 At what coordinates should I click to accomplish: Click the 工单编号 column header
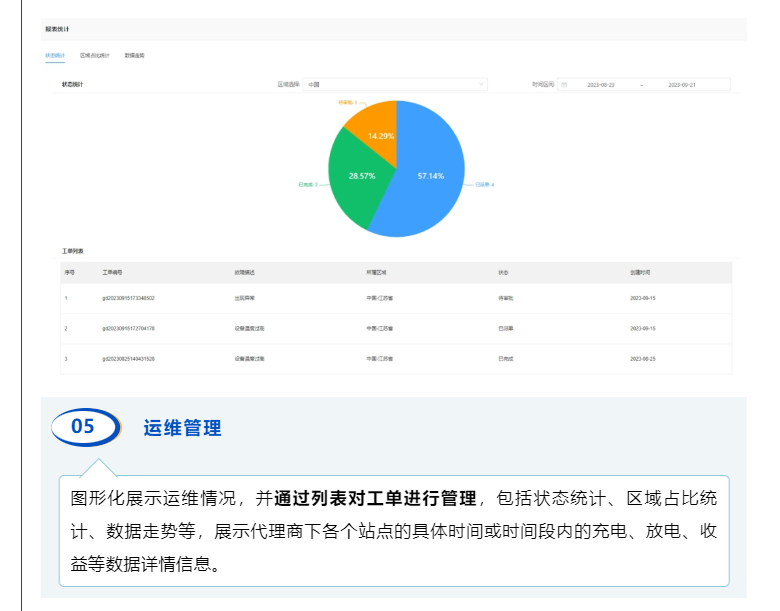[113, 272]
